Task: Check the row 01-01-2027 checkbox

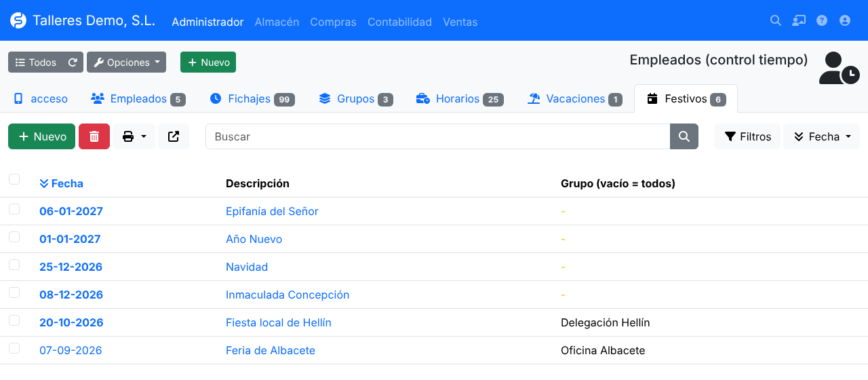Action: tap(14, 237)
